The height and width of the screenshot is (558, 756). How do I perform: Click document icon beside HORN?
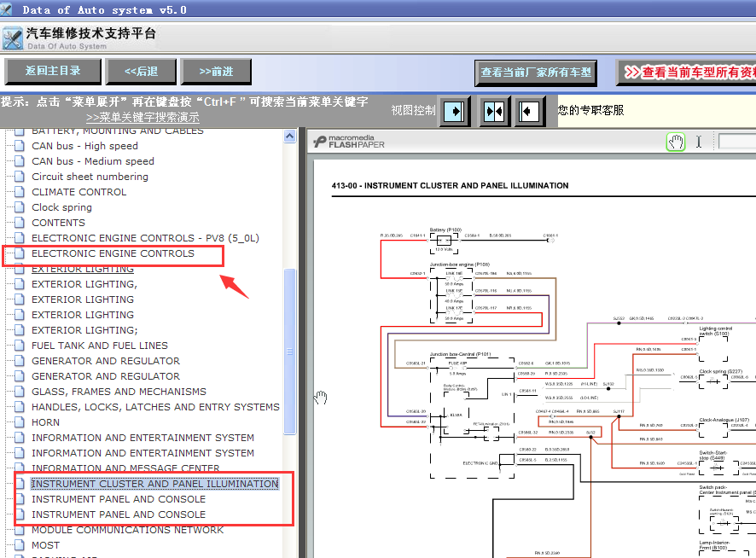point(20,422)
